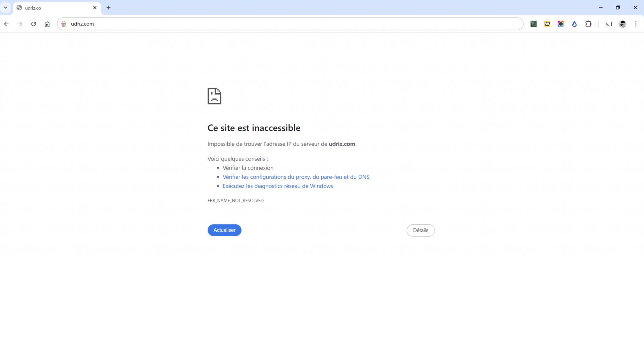
Task: Run Windows network diagnostics link
Action: click(278, 186)
